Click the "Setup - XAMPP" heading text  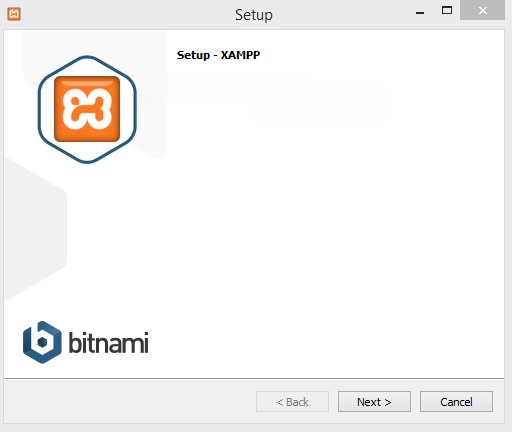218,55
